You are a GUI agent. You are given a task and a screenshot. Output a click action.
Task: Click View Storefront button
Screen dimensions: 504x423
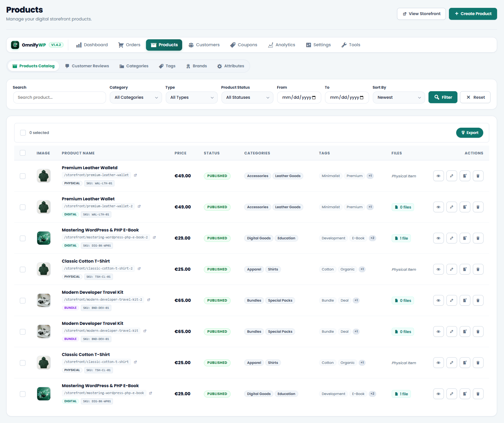421,14
